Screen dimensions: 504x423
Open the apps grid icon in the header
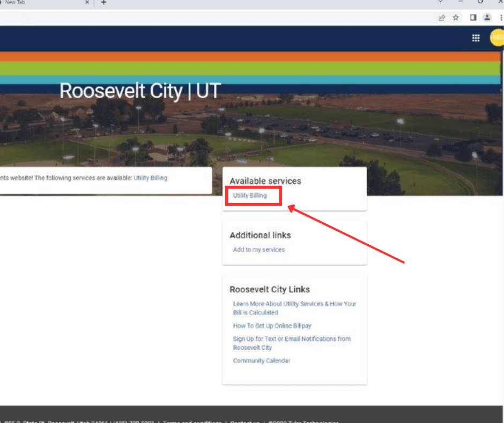[476, 38]
